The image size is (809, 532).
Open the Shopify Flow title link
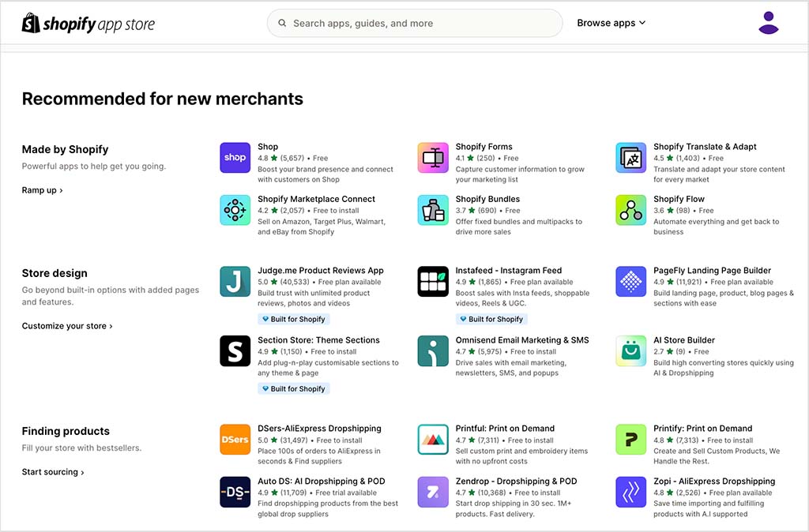(679, 199)
